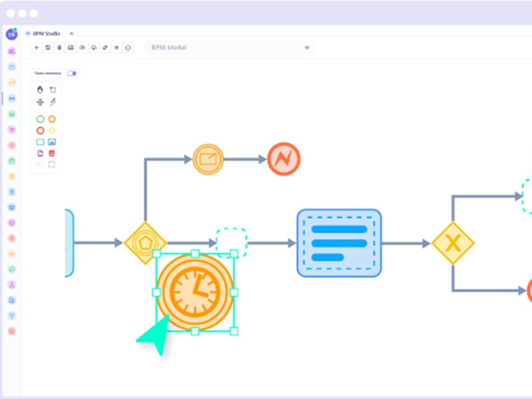The image size is (532, 399).
Task: Select the yellow X exclusive gateway
Action: pos(453,243)
